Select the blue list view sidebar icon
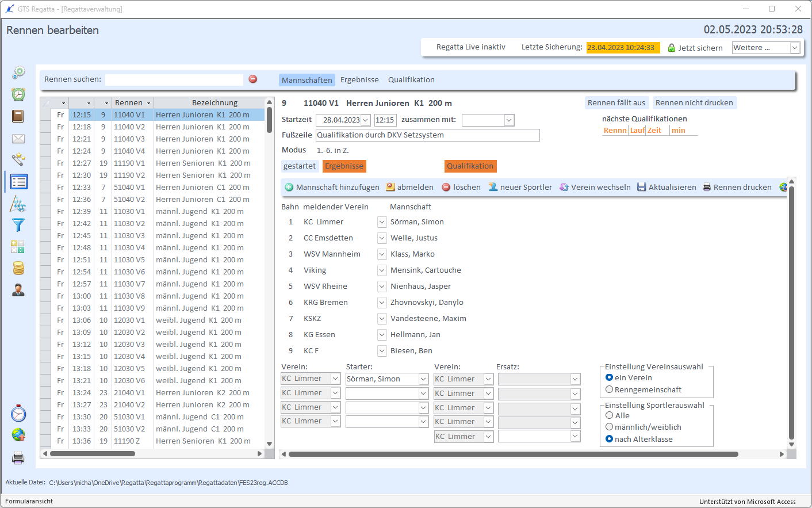Screen dimensions: 812x508 tap(18, 182)
